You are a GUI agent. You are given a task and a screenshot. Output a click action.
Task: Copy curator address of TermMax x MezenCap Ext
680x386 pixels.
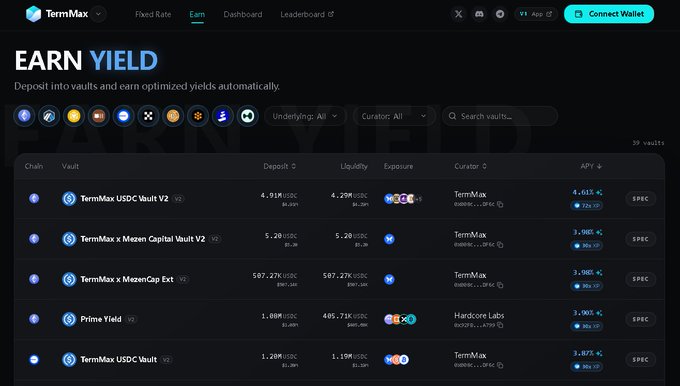point(500,285)
